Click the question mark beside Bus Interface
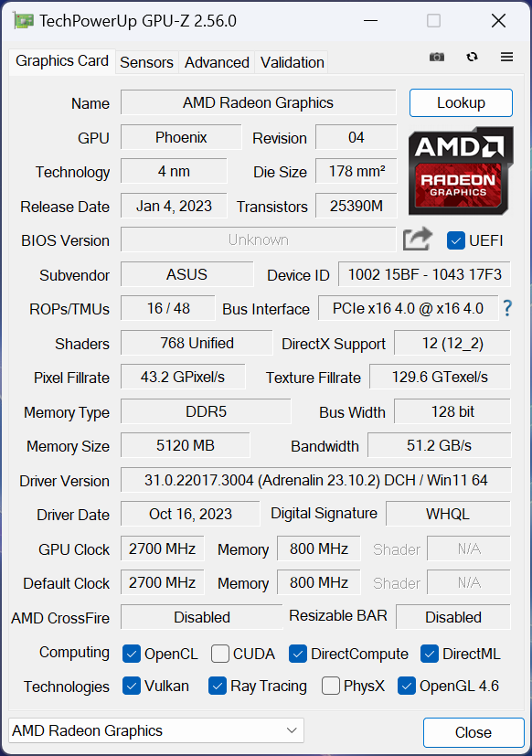Viewport: 532px width, 756px height. coord(506,309)
